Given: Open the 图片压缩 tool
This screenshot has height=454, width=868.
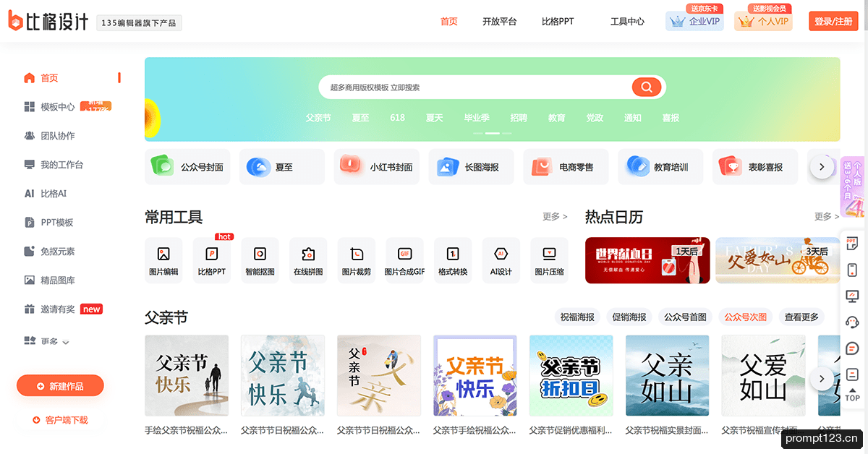Looking at the screenshot, I should 549,260.
